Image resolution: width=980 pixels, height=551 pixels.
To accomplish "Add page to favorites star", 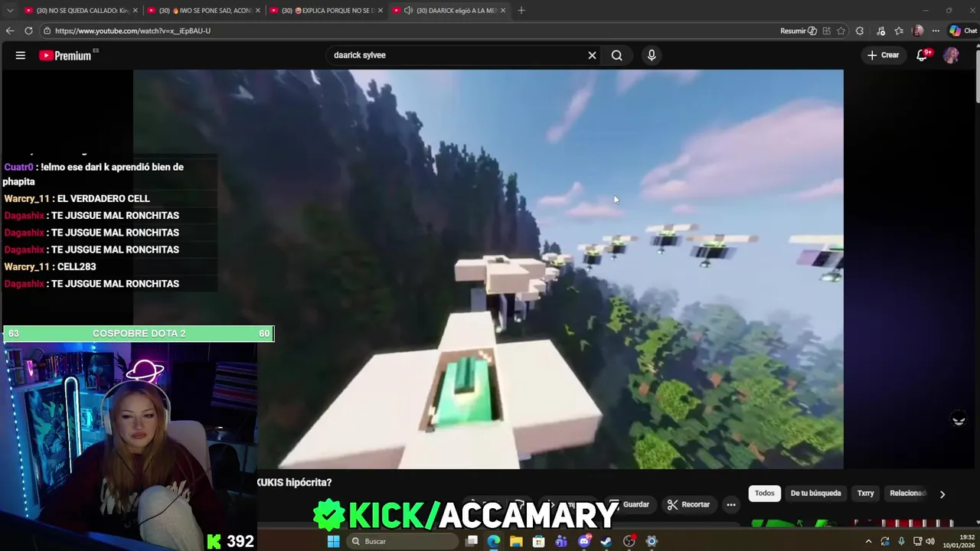I will [841, 31].
